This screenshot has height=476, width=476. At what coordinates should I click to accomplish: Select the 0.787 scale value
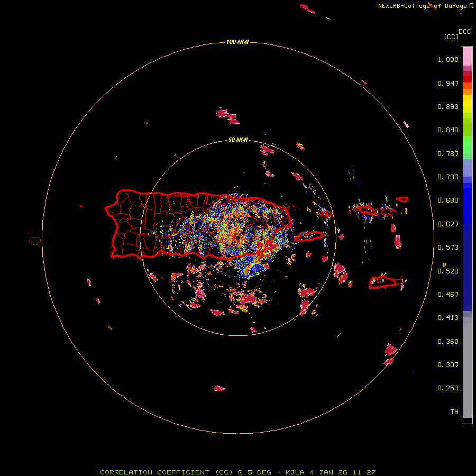(448, 153)
